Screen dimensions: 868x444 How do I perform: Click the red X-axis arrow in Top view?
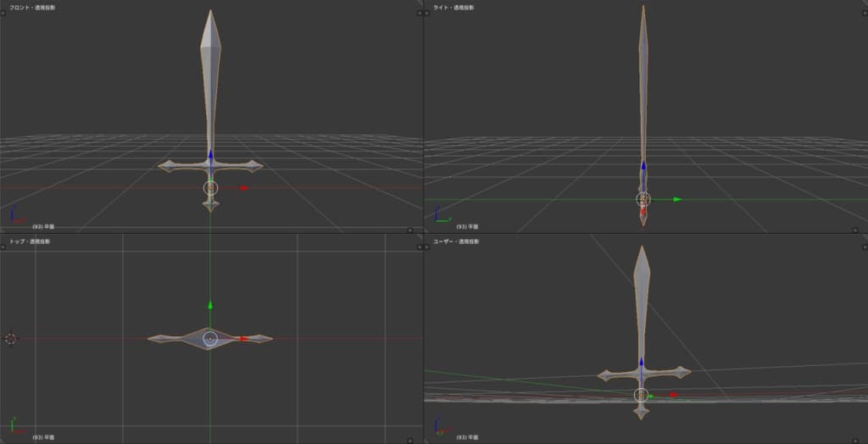[244, 339]
